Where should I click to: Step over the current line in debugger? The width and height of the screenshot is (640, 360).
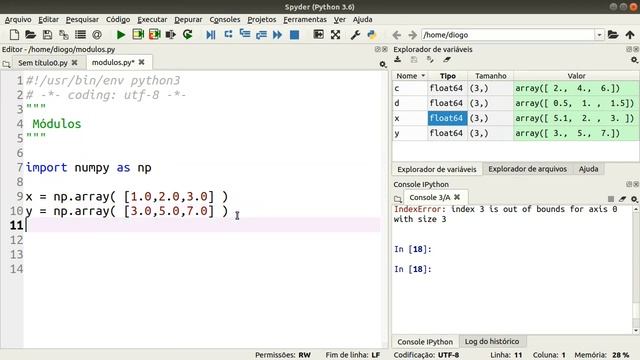[228, 35]
